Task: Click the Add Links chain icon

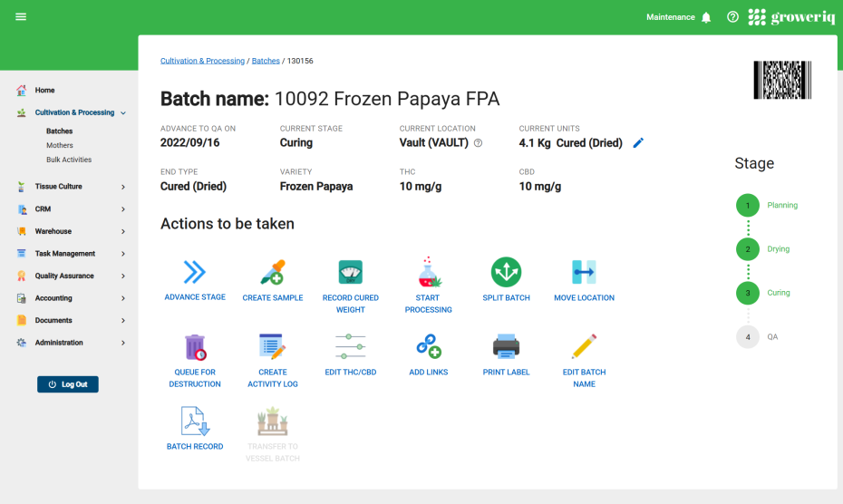Action: [x=429, y=346]
